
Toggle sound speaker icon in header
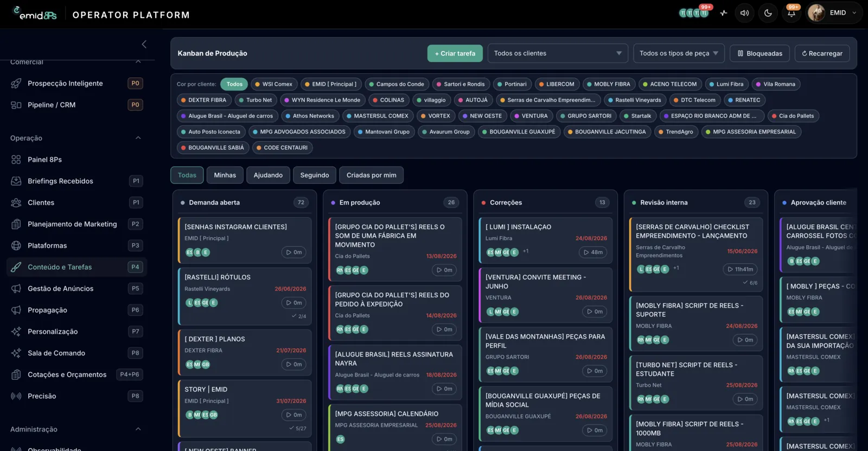(x=745, y=13)
